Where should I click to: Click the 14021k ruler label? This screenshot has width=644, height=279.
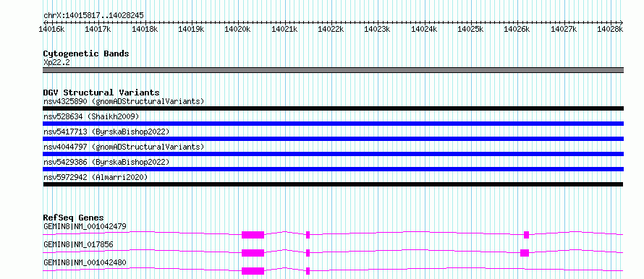[x=284, y=29]
